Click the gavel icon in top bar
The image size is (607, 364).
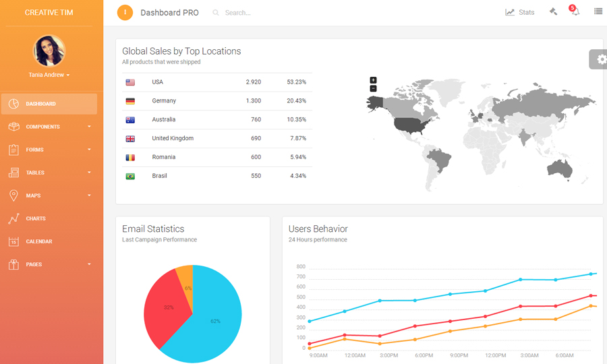[x=553, y=12]
